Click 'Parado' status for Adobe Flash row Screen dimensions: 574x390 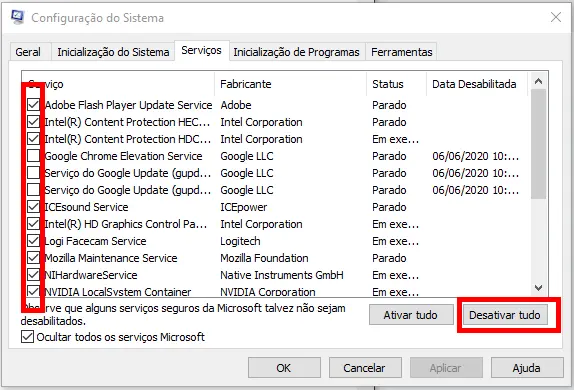[389, 105]
